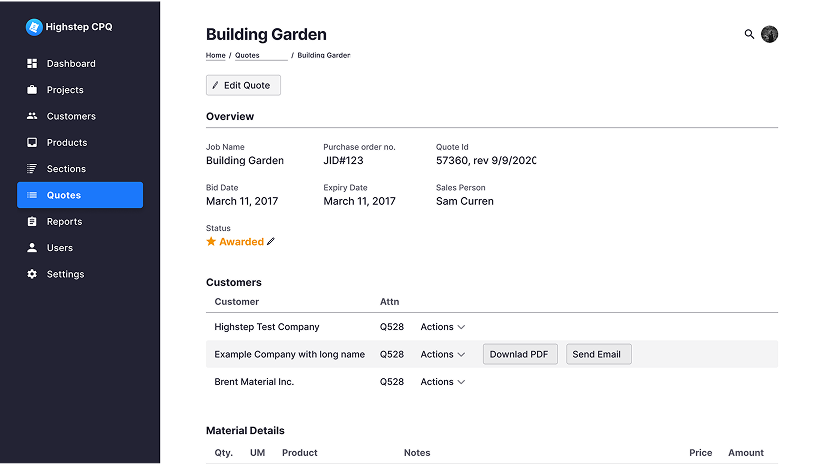Expand Actions for Brent Material Inc.
Viewport: 824px width, 464px height.
click(442, 382)
